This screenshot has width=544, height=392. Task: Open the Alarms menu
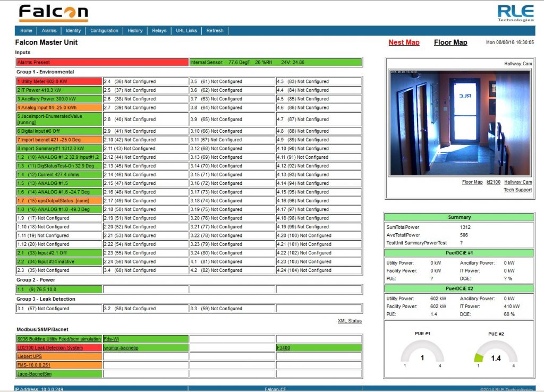click(49, 31)
